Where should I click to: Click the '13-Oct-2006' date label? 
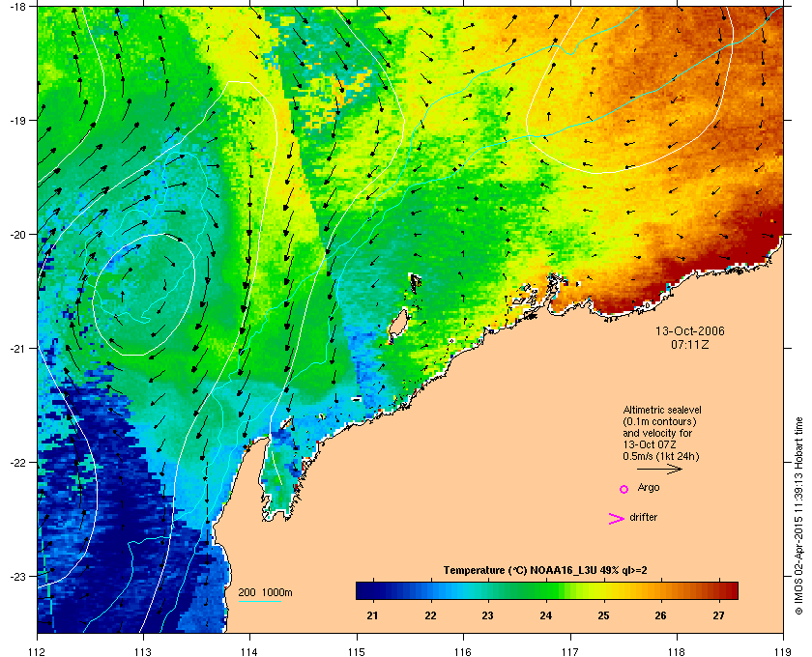[690, 331]
